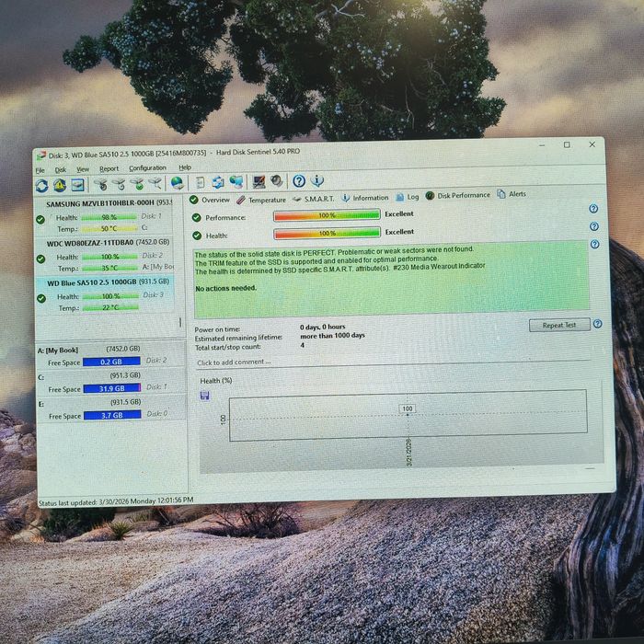Image resolution: width=644 pixels, height=644 pixels.
Task: Click the first hard-disk test toolbar icon
Action: [100, 184]
